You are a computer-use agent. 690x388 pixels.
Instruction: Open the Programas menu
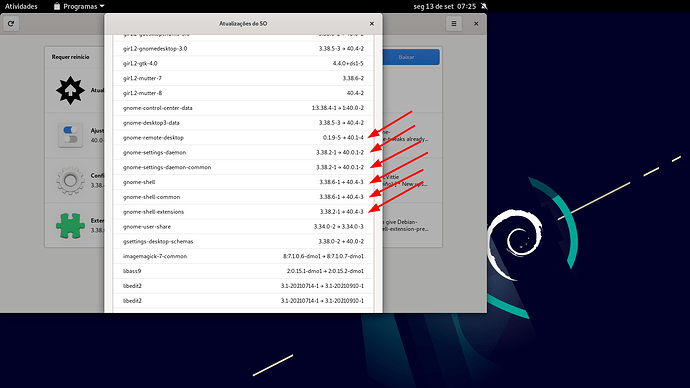79,6
